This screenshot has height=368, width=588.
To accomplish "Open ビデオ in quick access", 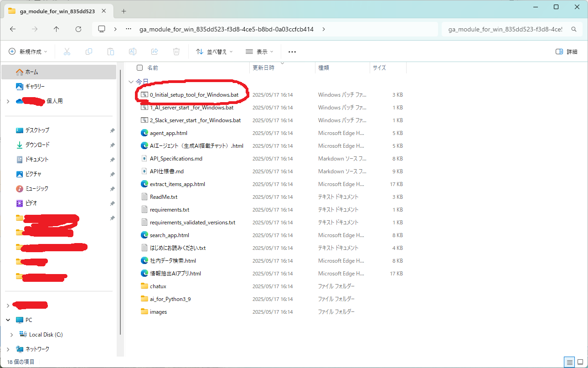I will [x=59, y=203].
